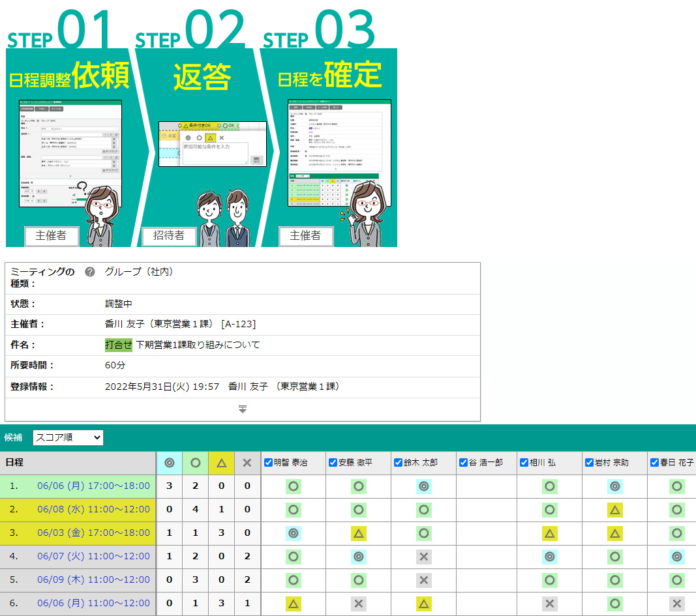
Task: Click the green 打合せ category label
Action: click(x=118, y=345)
